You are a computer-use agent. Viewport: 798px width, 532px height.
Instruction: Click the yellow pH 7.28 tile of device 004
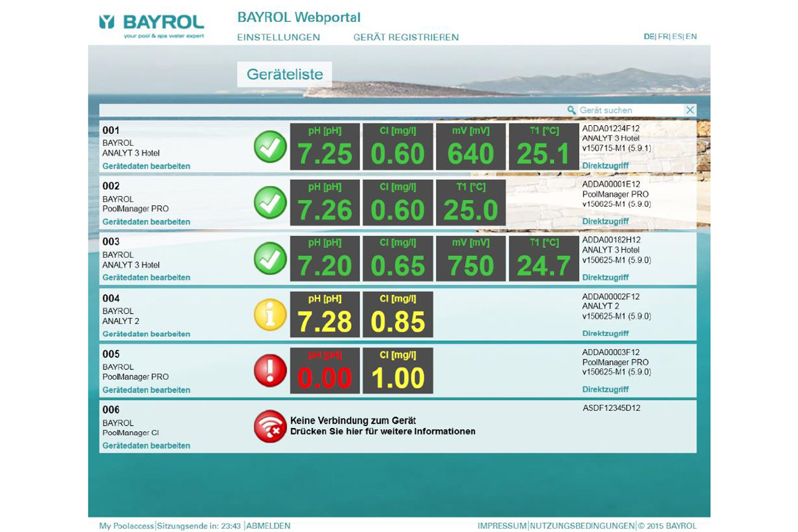point(325,315)
